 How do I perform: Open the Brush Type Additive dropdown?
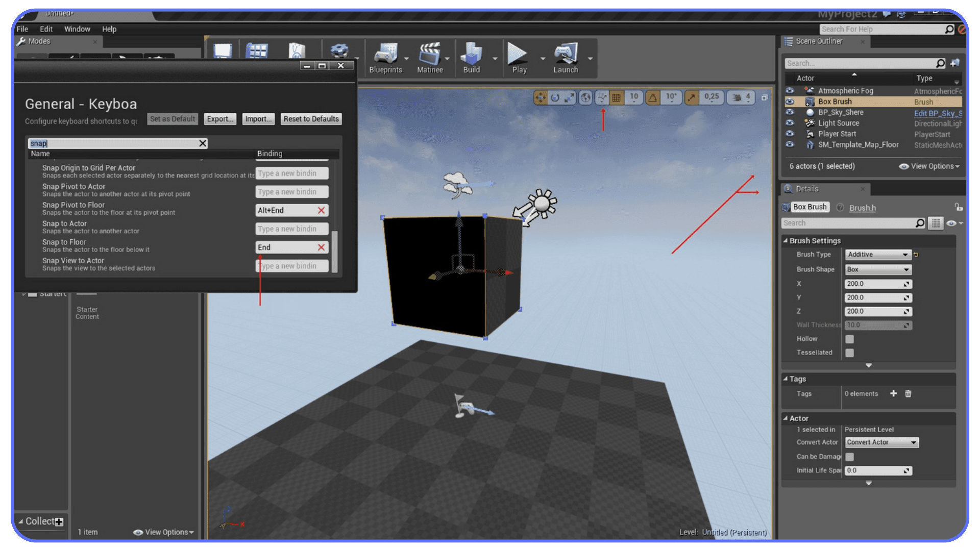(877, 255)
